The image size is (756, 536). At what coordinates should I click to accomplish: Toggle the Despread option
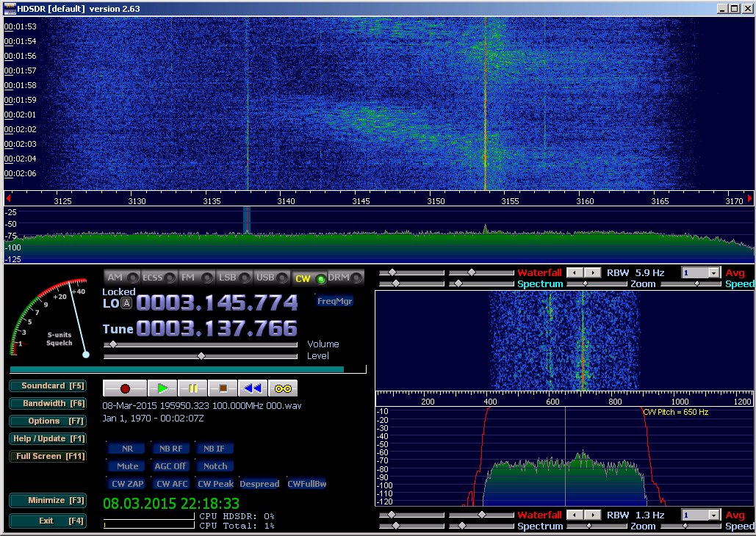(259, 484)
